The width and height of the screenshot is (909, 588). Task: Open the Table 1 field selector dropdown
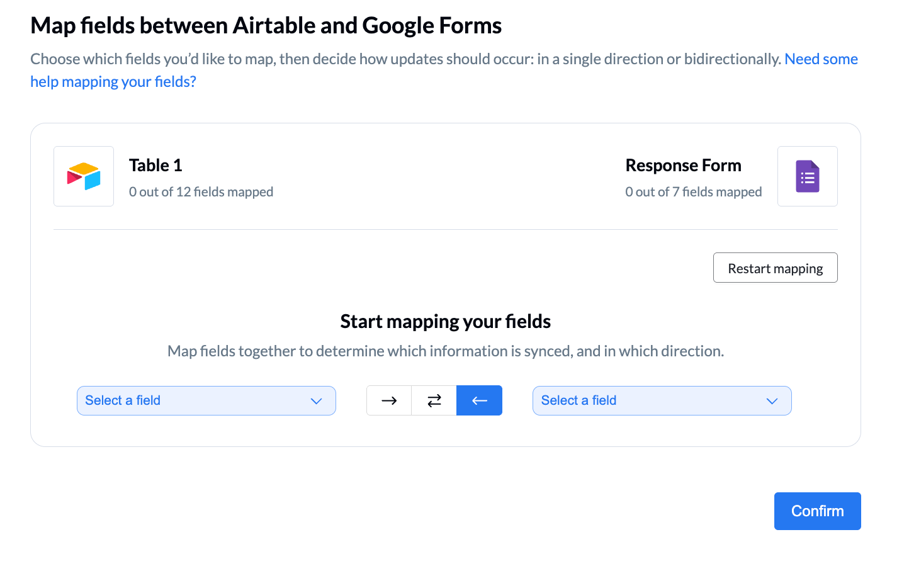tap(206, 400)
